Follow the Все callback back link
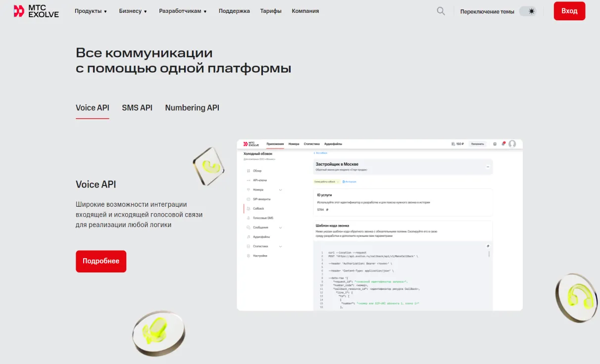Screen dimensions: 600x364 (320, 153)
